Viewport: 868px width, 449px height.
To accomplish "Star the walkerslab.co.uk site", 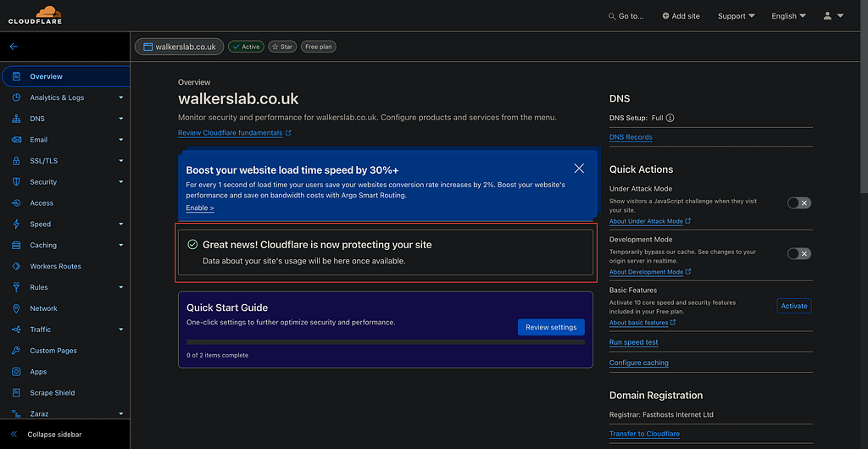I will 282,47.
